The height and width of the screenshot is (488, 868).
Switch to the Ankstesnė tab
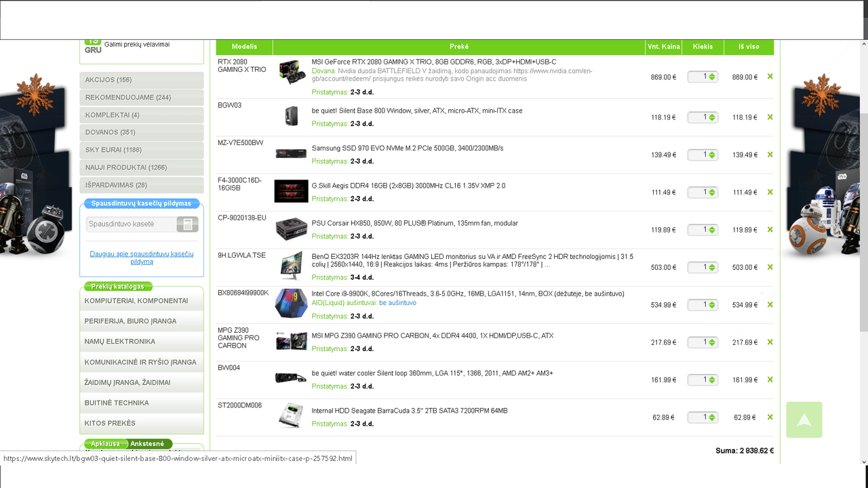point(147,444)
